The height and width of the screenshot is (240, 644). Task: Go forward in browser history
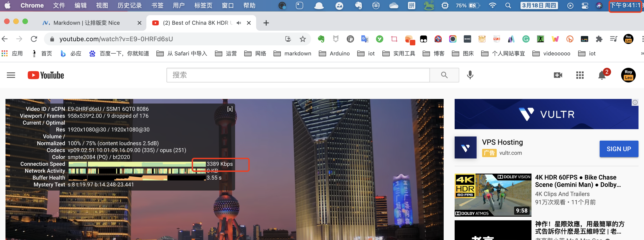(19, 39)
